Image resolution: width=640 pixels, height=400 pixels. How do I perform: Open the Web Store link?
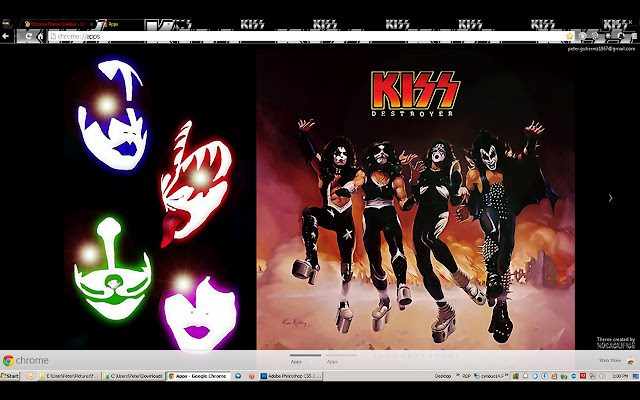point(610,360)
